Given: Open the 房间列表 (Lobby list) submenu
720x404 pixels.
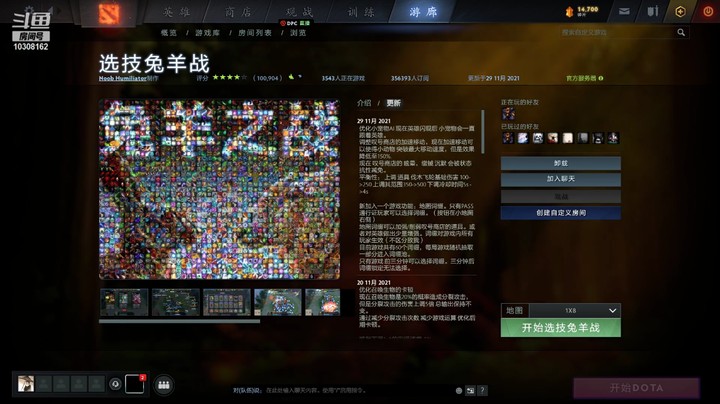Looking at the screenshot, I should (255, 33).
